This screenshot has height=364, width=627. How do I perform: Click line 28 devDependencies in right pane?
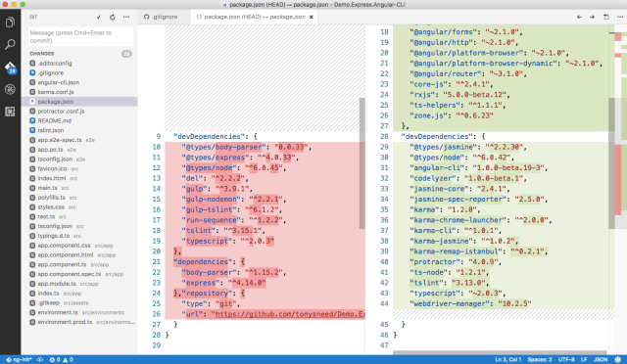443,136
